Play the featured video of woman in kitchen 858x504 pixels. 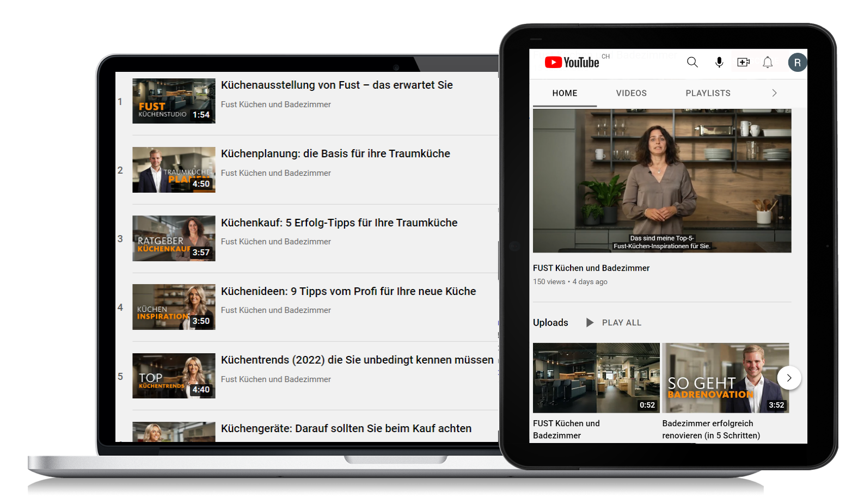(662, 181)
